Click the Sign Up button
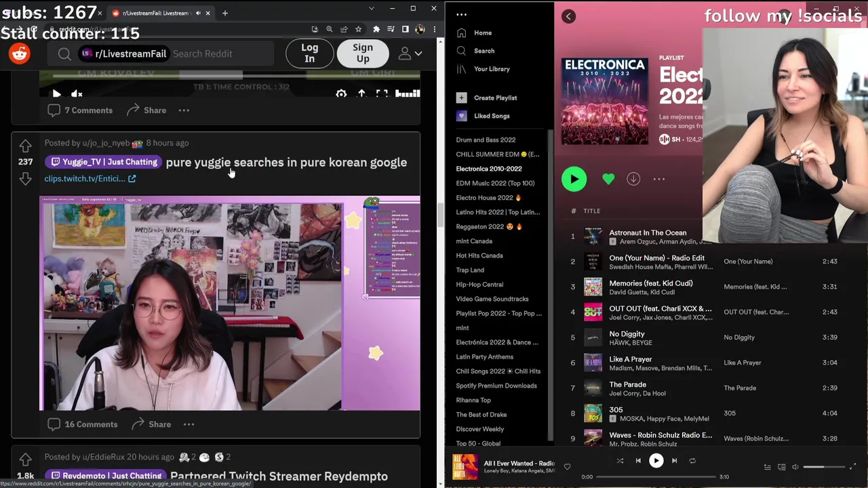This screenshot has height=488, width=868. [x=363, y=53]
